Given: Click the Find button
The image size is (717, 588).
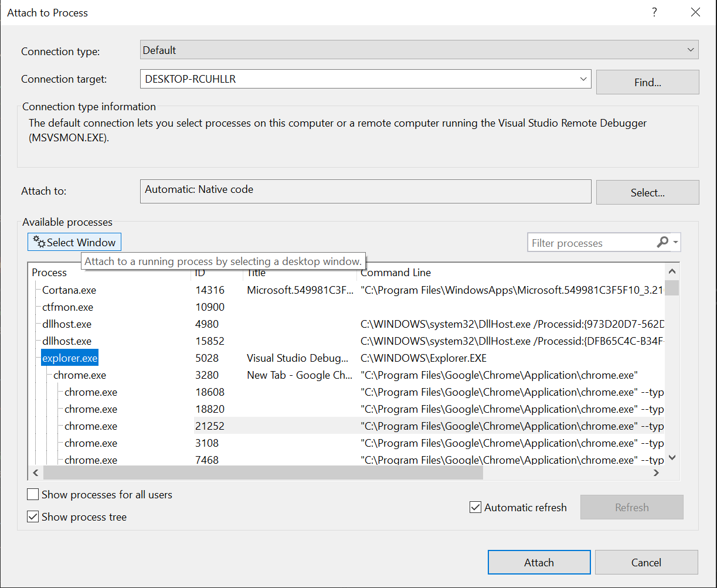Looking at the screenshot, I should (647, 81).
